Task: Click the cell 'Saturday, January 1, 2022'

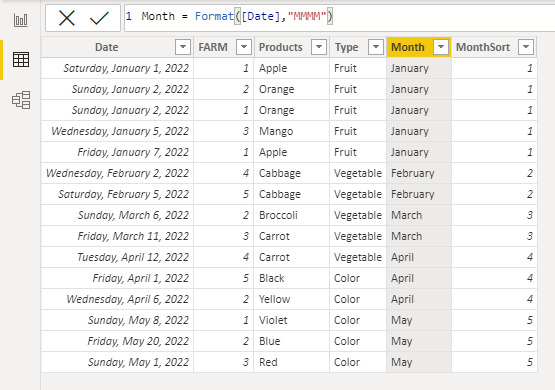Action: point(118,68)
